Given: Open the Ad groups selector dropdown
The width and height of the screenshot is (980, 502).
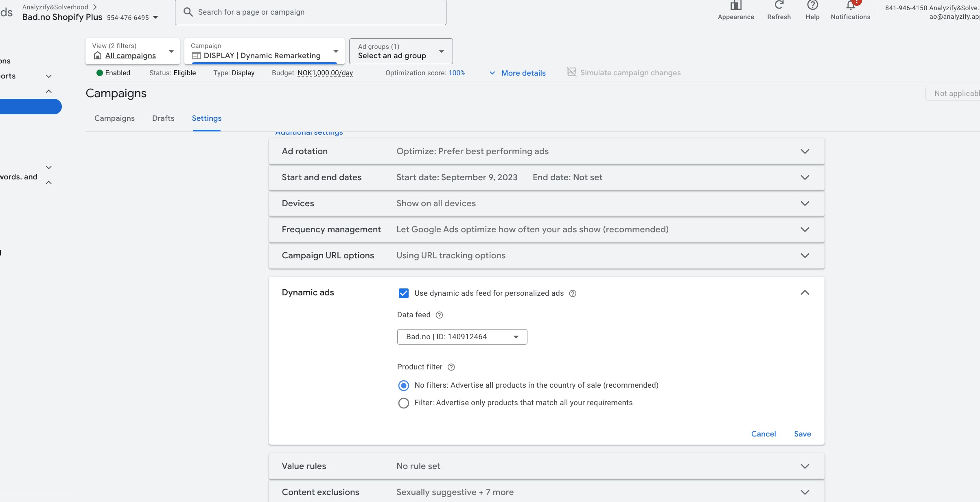Looking at the screenshot, I should (401, 51).
